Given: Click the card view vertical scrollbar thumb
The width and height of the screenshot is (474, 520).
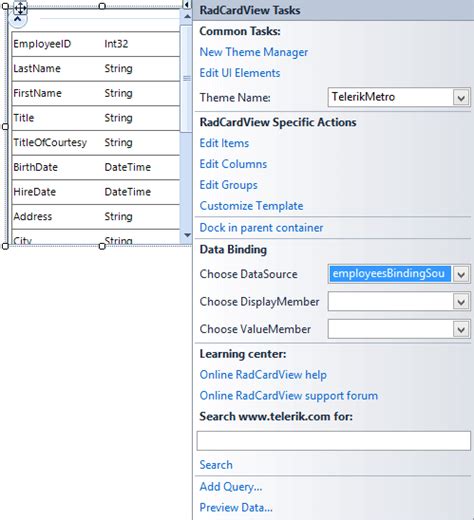Looking at the screenshot, I should coord(187,78).
